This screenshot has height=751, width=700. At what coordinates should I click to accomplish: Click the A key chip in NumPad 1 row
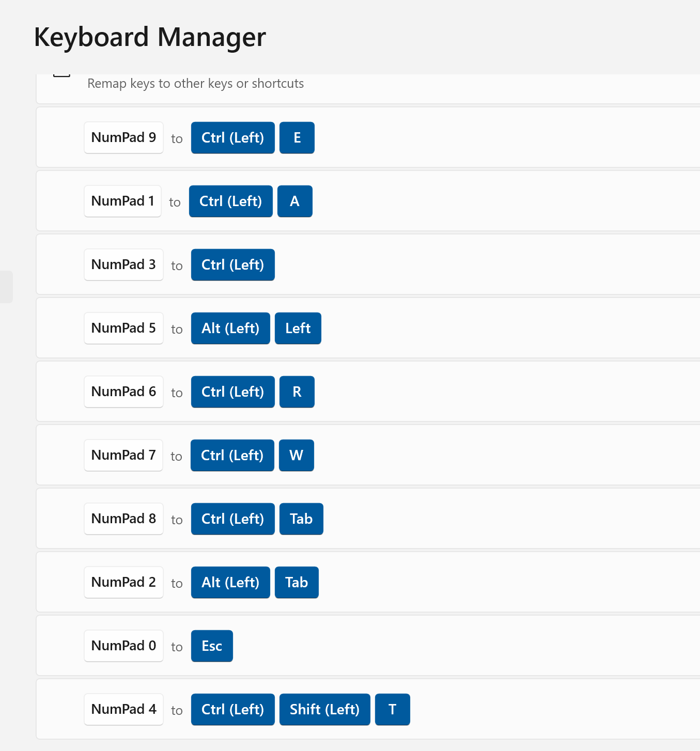click(294, 201)
